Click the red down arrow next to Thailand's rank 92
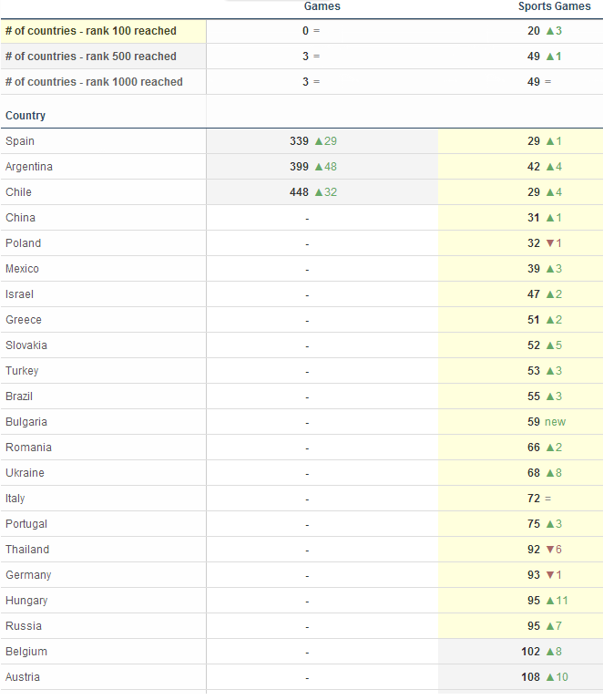Screen dimensions: 603x700 coord(550,550)
